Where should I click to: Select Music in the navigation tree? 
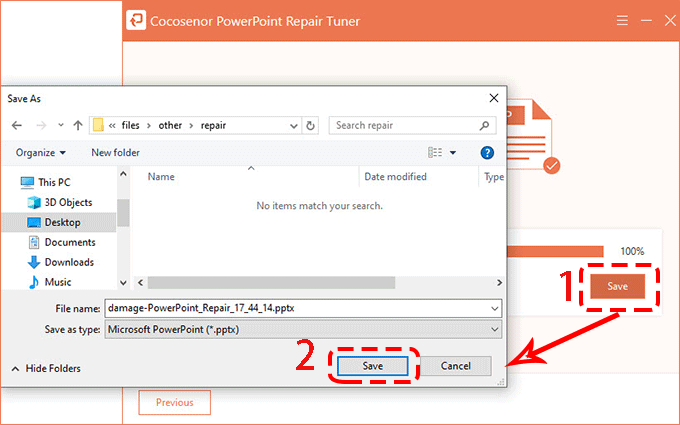49,282
